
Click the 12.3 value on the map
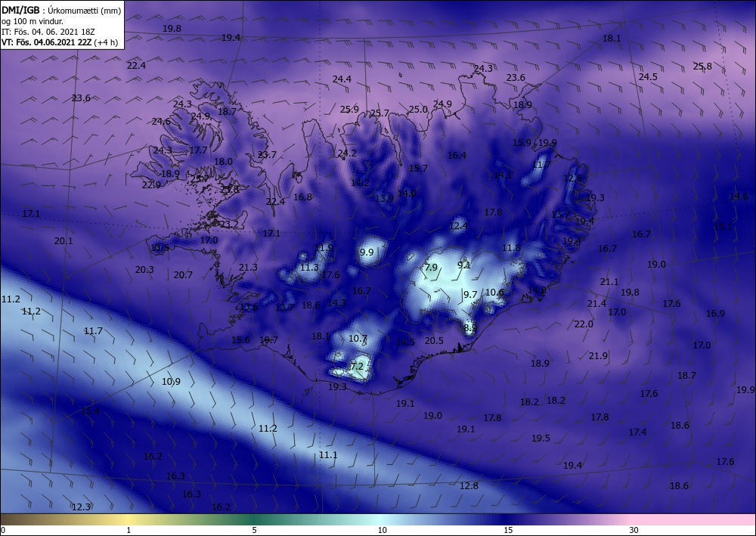81,507
